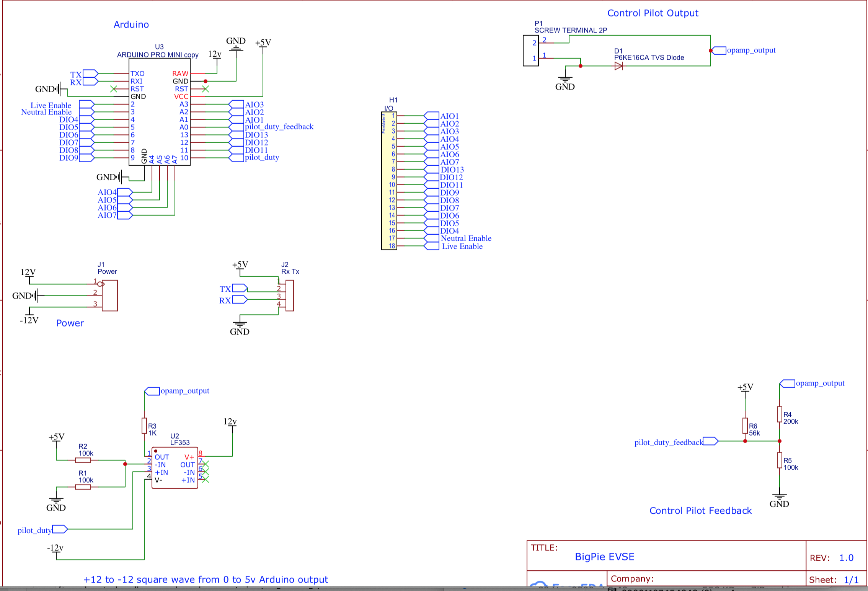The image size is (868, 591).
Task: Click the BigPie EVSE title text
Action: pos(605,557)
